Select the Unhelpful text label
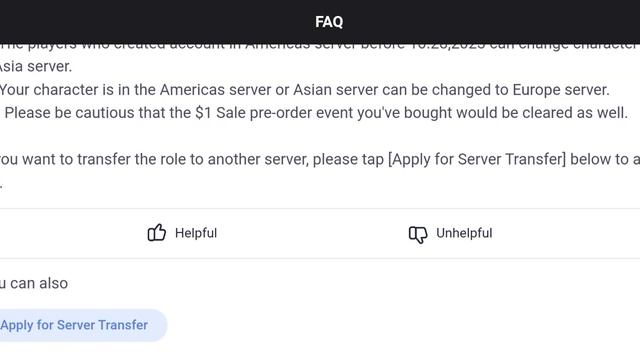Image resolution: width=640 pixels, height=360 pixels. coord(464,233)
